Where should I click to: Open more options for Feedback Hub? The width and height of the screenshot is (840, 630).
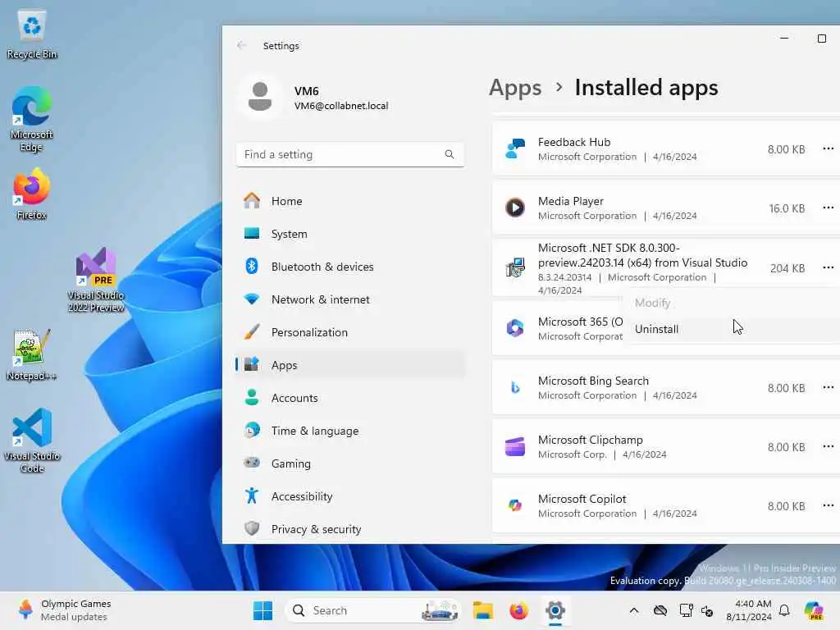tap(829, 148)
